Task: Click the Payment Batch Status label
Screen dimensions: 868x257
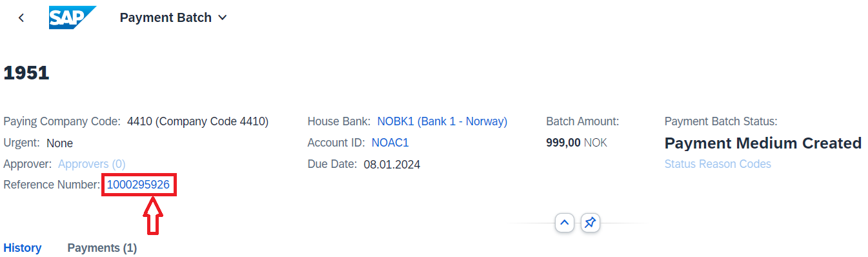Action: (x=721, y=121)
